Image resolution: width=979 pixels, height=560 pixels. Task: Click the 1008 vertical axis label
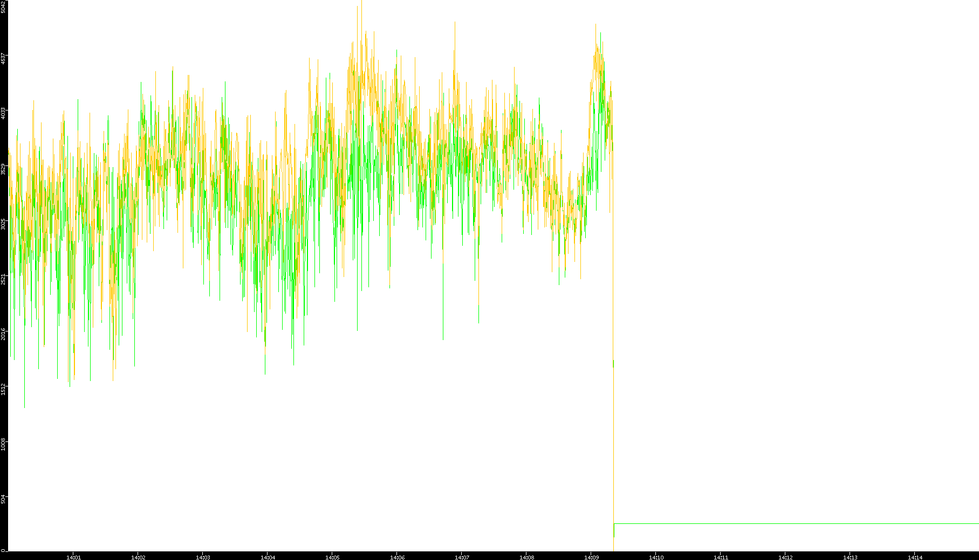point(3,444)
